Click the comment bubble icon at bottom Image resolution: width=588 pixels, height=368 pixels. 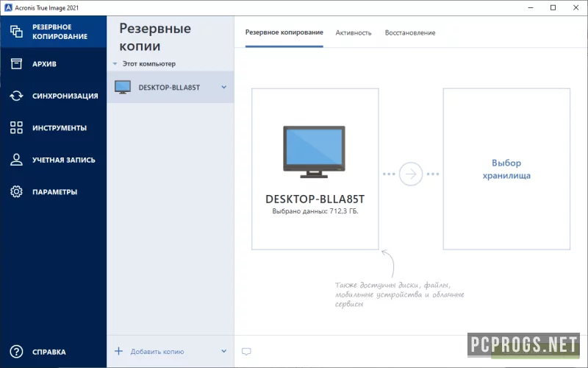(x=246, y=352)
